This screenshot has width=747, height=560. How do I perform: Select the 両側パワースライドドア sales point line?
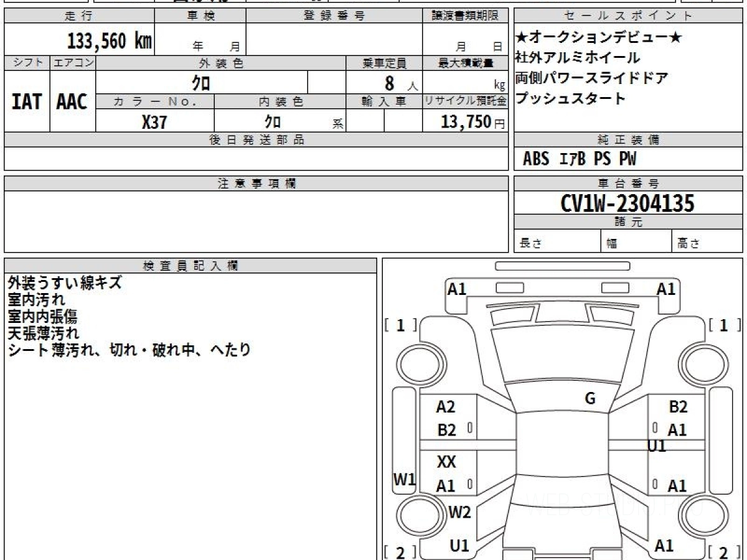pyautogui.click(x=591, y=78)
